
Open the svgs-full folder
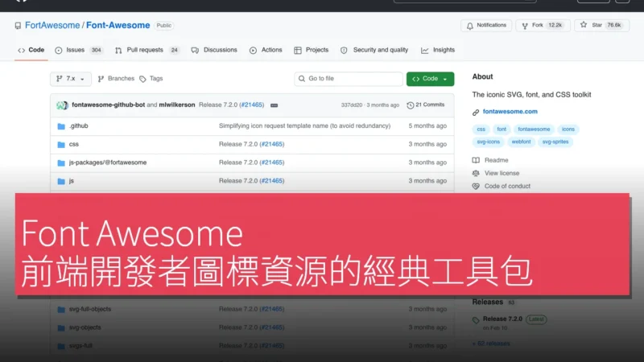pyautogui.click(x=80, y=346)
